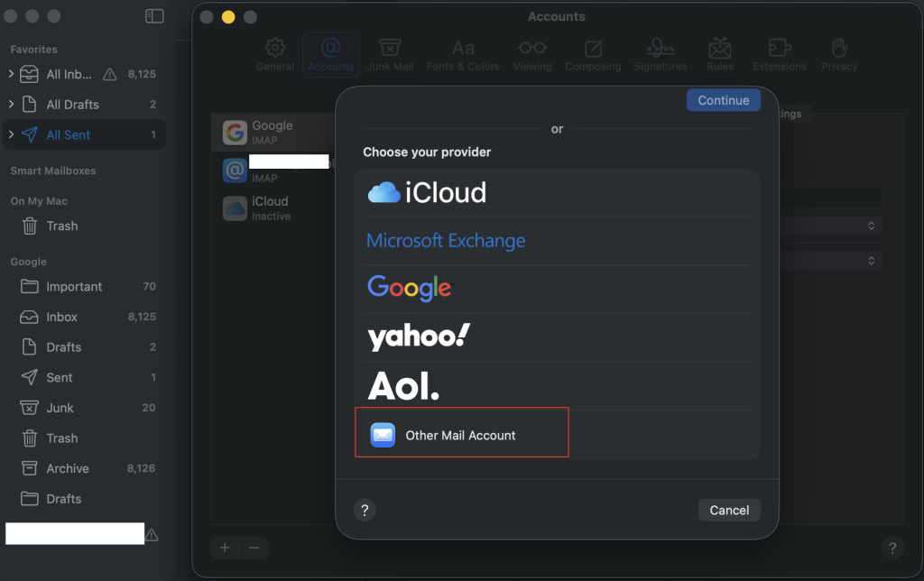Click the Other Mail Account envelope icon
This screenshot has width=924, height=581.
[383, 435]
